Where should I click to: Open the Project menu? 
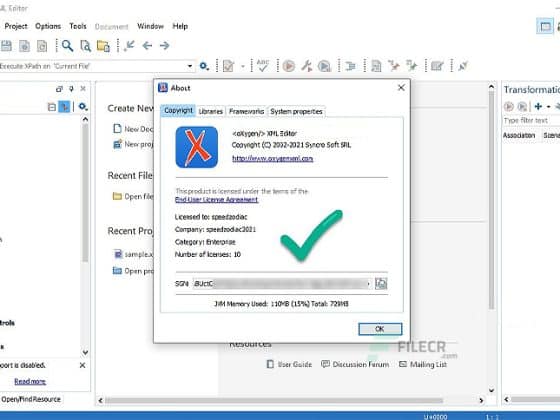pos(16,26)
